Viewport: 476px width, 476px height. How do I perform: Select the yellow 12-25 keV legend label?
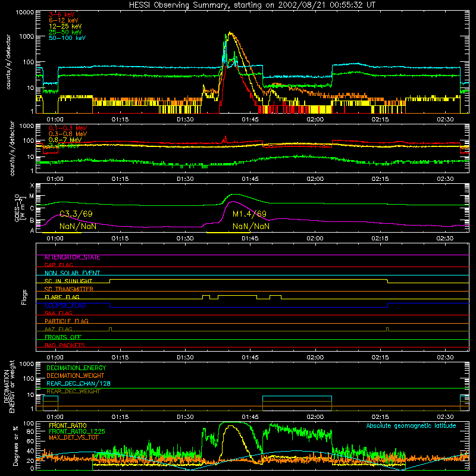(x=65, y=26)
